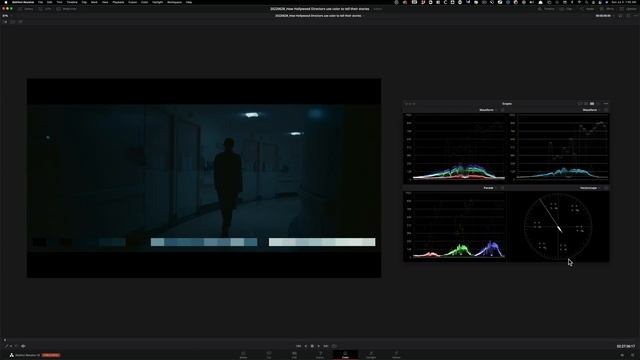
Task: Open Project Settings gear icon
Action: pyautogui.click(x=633, y=355)
